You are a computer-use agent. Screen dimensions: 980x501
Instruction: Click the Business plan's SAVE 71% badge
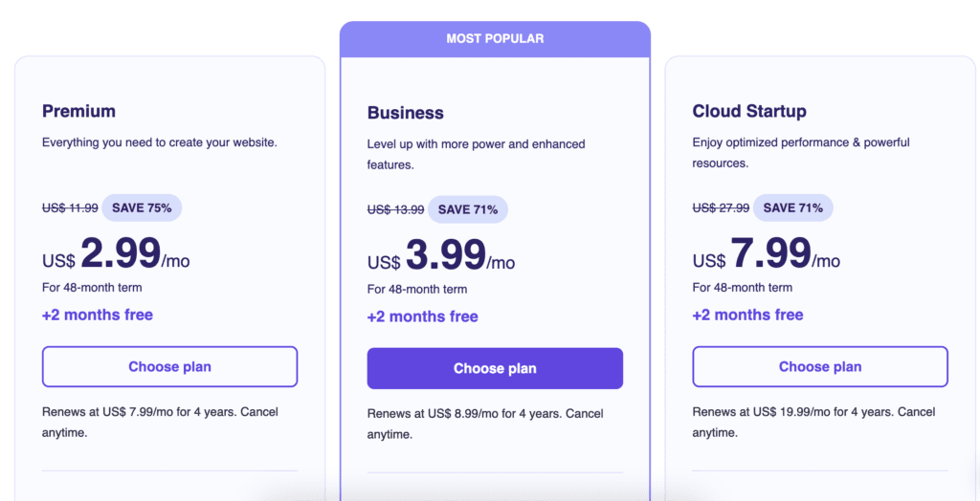click(468, 209)
